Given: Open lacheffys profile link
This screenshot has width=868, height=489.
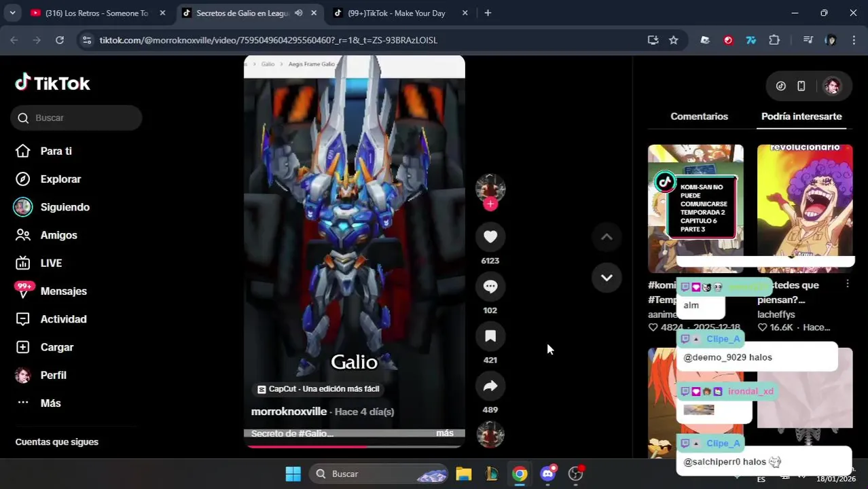Looking at the screenshot, I should (x=776, y=314).
